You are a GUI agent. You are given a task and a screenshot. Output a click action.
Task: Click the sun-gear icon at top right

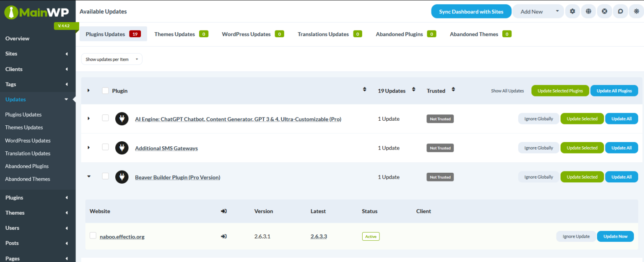[636, 11]
